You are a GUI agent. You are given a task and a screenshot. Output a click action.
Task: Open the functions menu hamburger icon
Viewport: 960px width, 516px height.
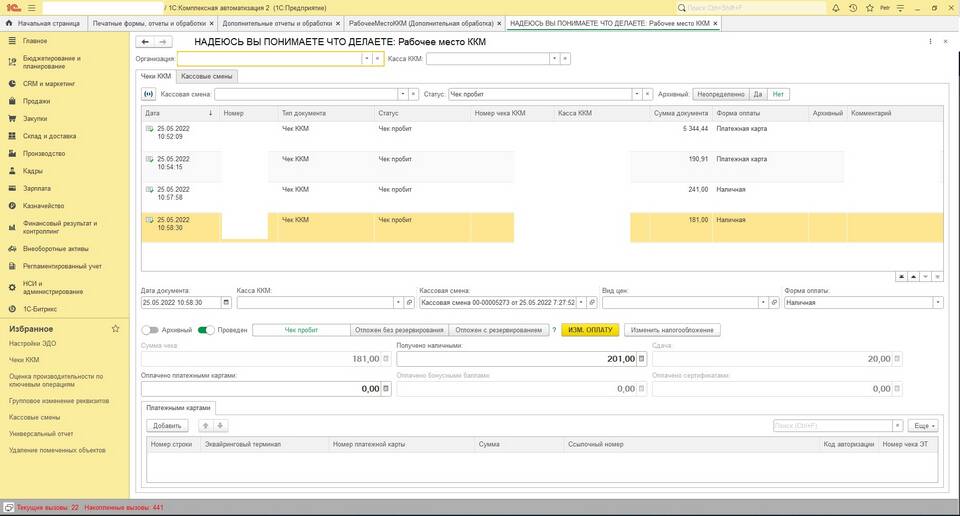pyautogui.click(x=32, y=8)
